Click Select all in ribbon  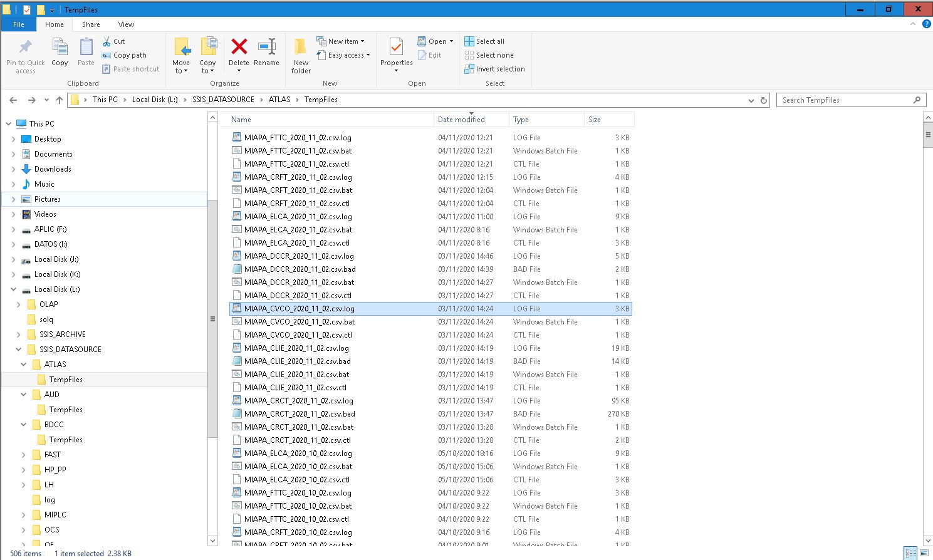tap(484, 41)
